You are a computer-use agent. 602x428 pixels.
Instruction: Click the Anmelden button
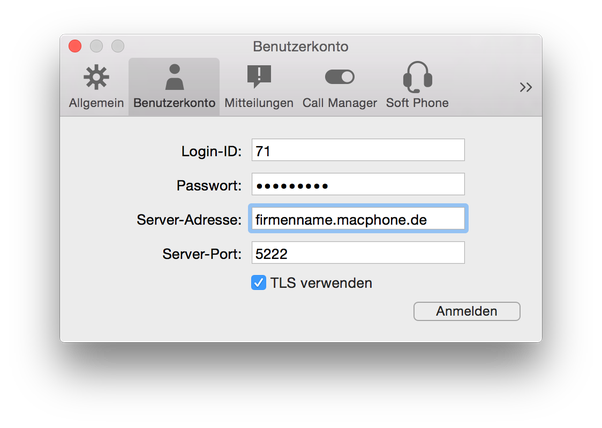[467, 311]
